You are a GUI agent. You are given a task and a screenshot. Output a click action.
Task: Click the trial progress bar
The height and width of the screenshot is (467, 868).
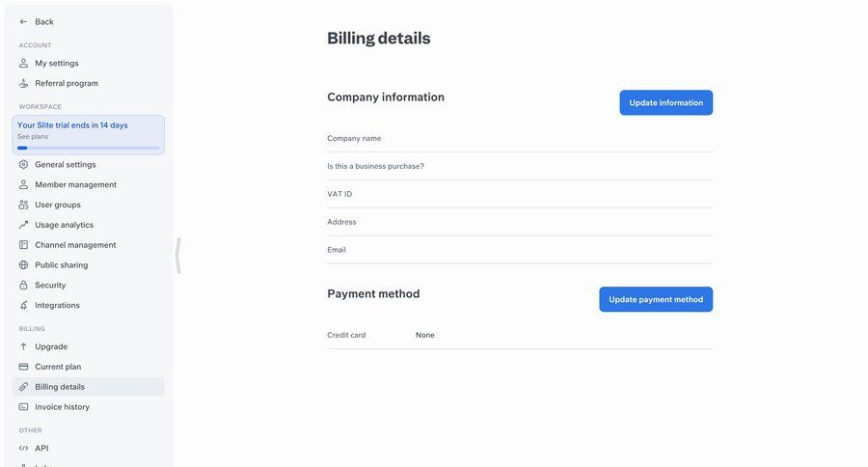pos(88,148)
